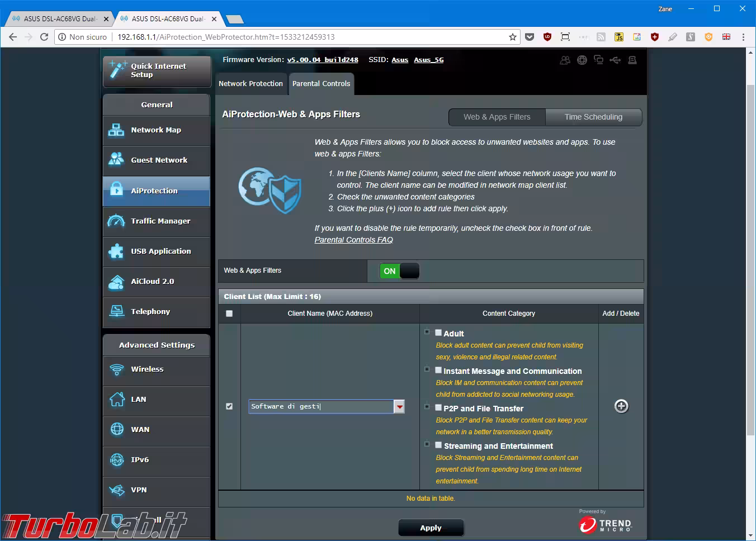
Task: Open Network Map from sidebar
Action: pos(156,130)
